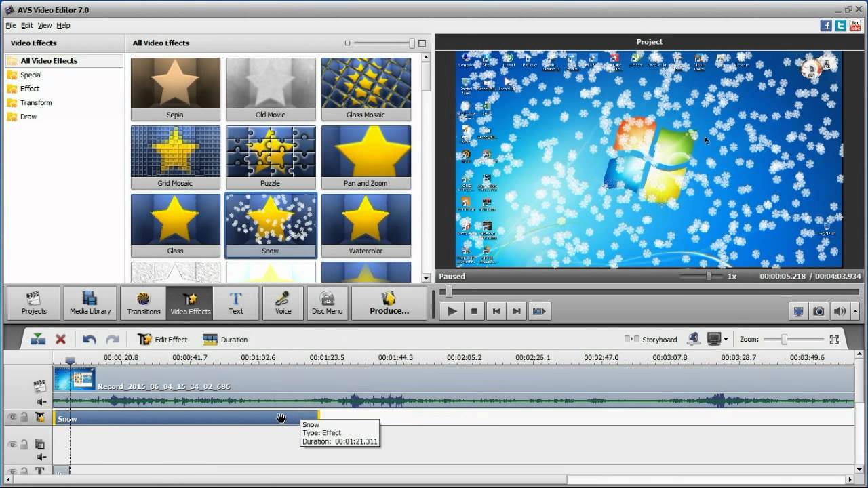Choose the Puzzle effect thumbnail
Image resolution: width=868 pixels, height=488 pixels.
pyautogui.click(x=271, y=157)
